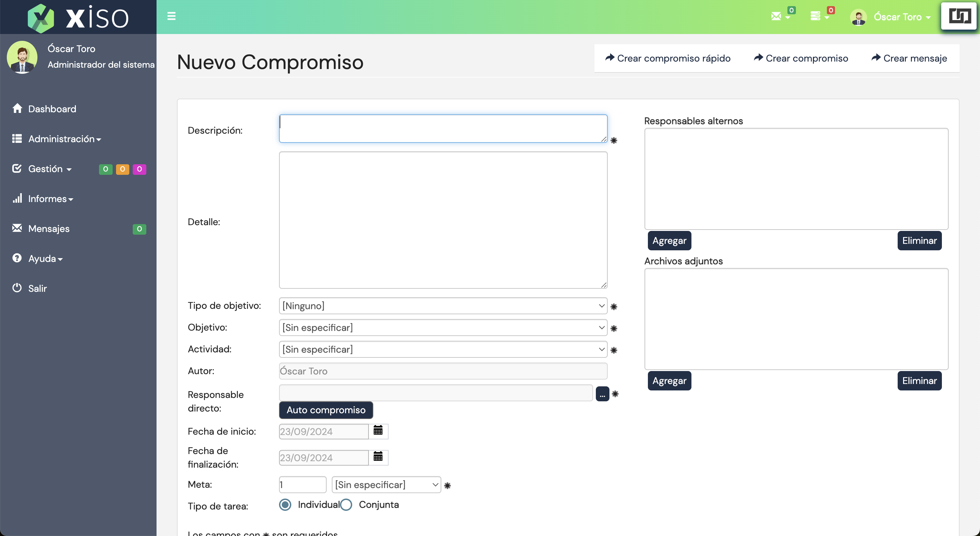980x536 pixels.
Task: Click the Dashboard home icon in sidebar
Action: click(x=17, y=108)
